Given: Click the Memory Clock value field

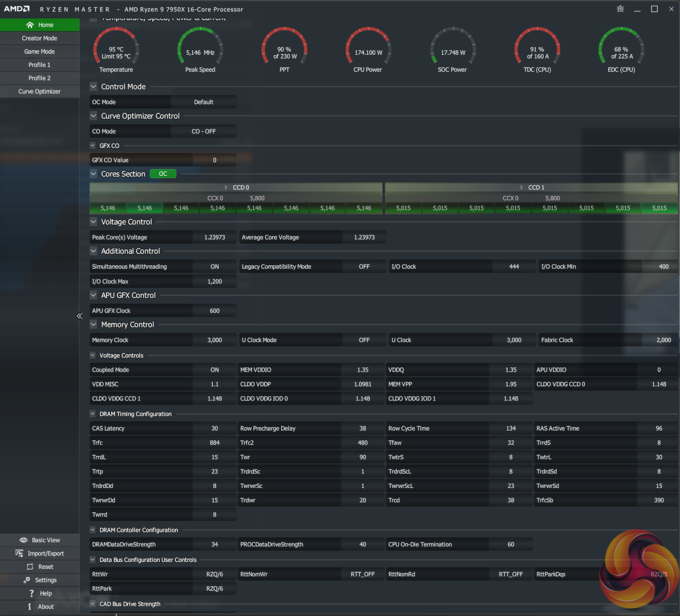Looking at the screenshot, I should pos(214,340).
